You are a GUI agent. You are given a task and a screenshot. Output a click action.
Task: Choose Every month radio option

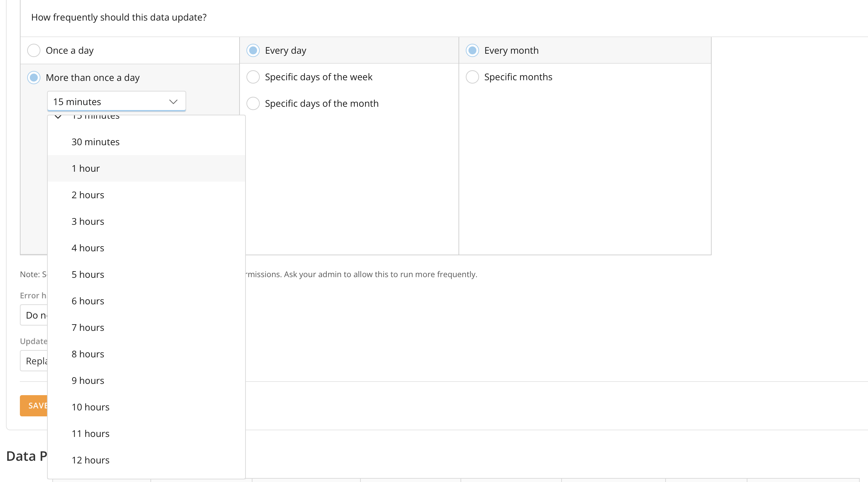(x=472, y=51)
